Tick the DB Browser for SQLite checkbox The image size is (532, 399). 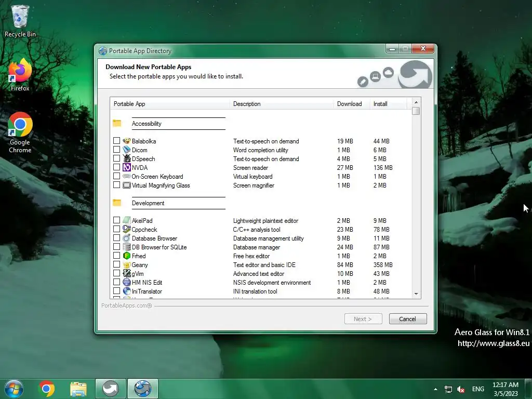[116, 246]
